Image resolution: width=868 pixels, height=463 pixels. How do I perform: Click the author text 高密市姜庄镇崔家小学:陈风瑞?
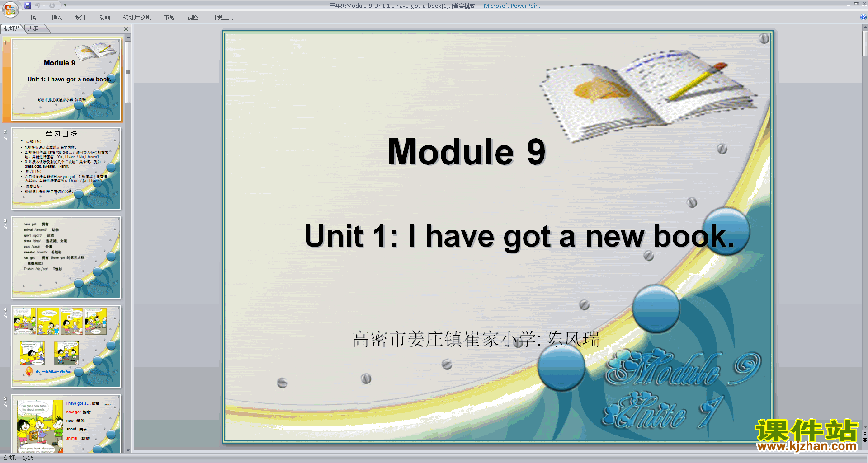click(476, 339)
